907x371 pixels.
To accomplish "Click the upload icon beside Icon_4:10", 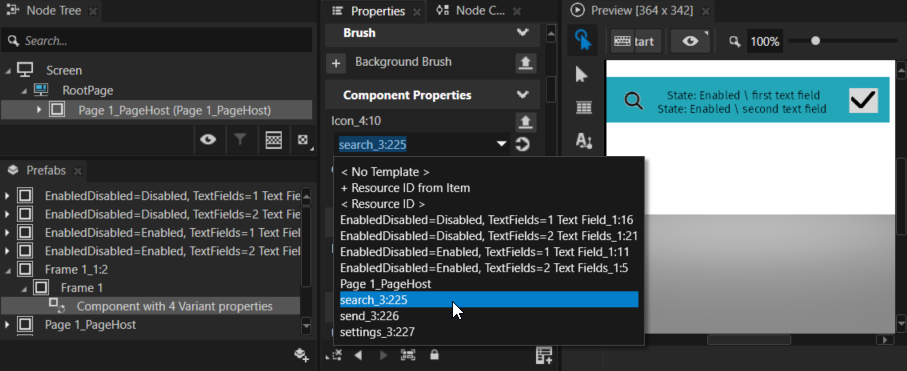I will tap(525, 122).
